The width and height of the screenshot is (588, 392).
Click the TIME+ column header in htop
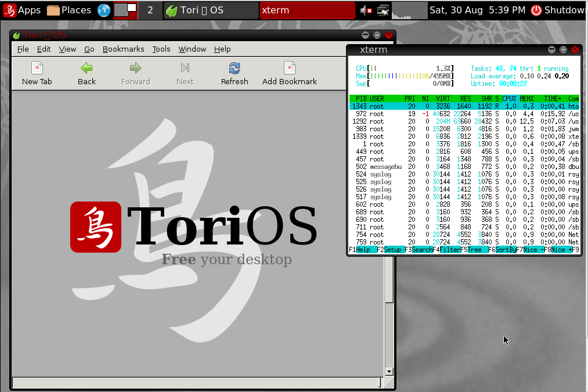point(553,99)
